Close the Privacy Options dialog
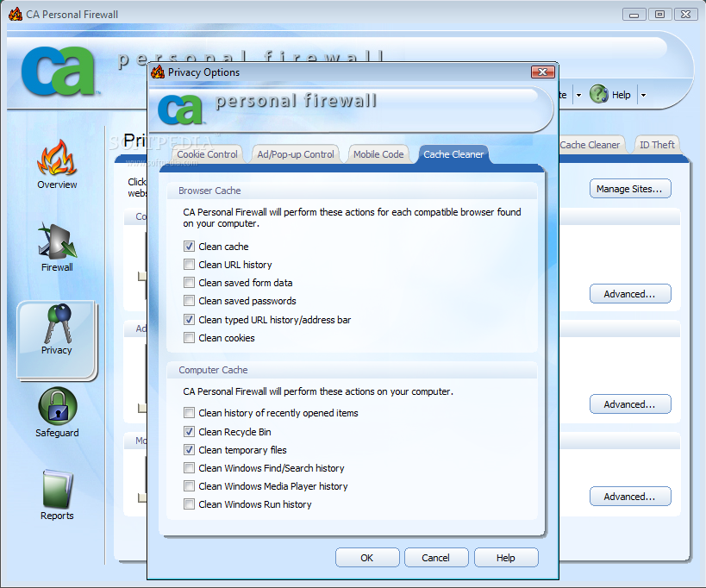The image size is (706, 588). [x=543, y=72]
